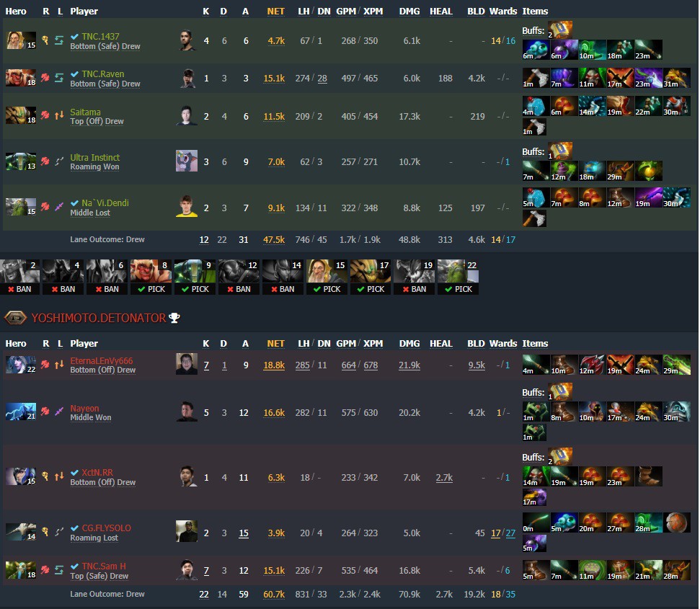This screenshot has width=700, height=609.
Task: Click the YOSHIMOTO.DETONATOR team name
Action: click(98, 318)
